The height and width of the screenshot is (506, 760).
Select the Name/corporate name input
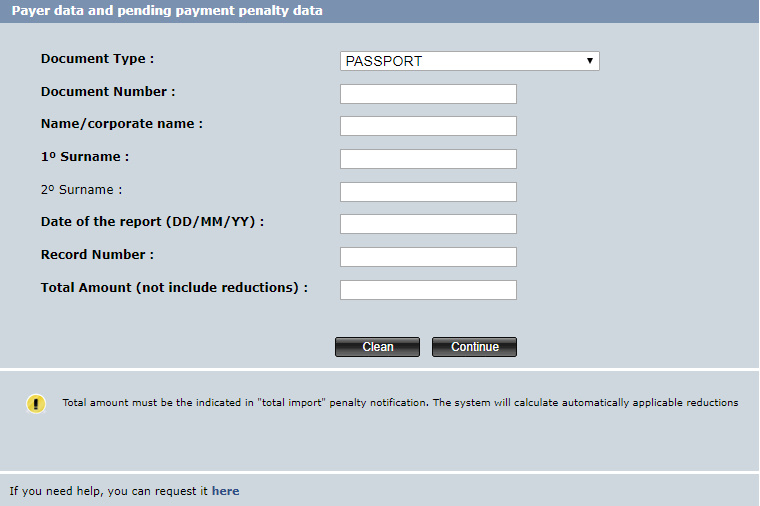[428, 126]
